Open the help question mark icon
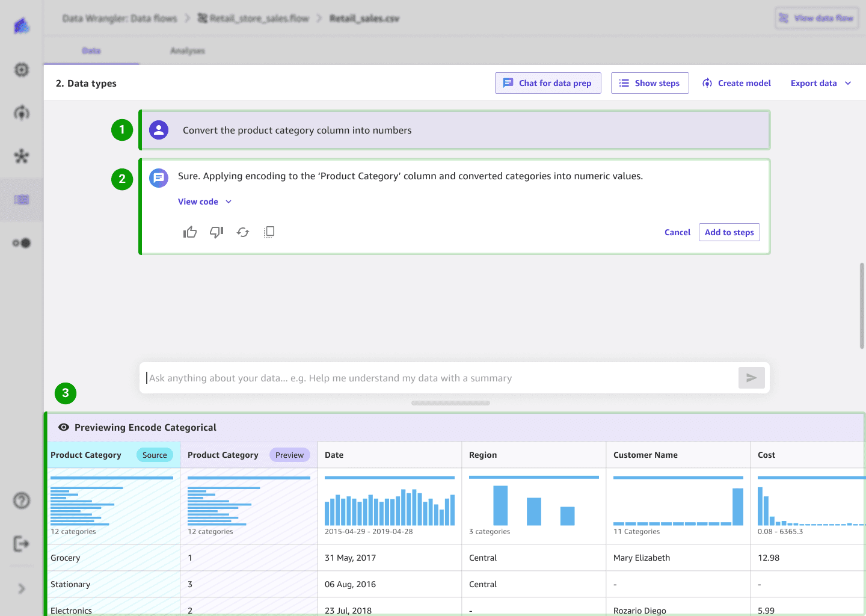The width and height of the screenshot is (866, 616). 22,500
